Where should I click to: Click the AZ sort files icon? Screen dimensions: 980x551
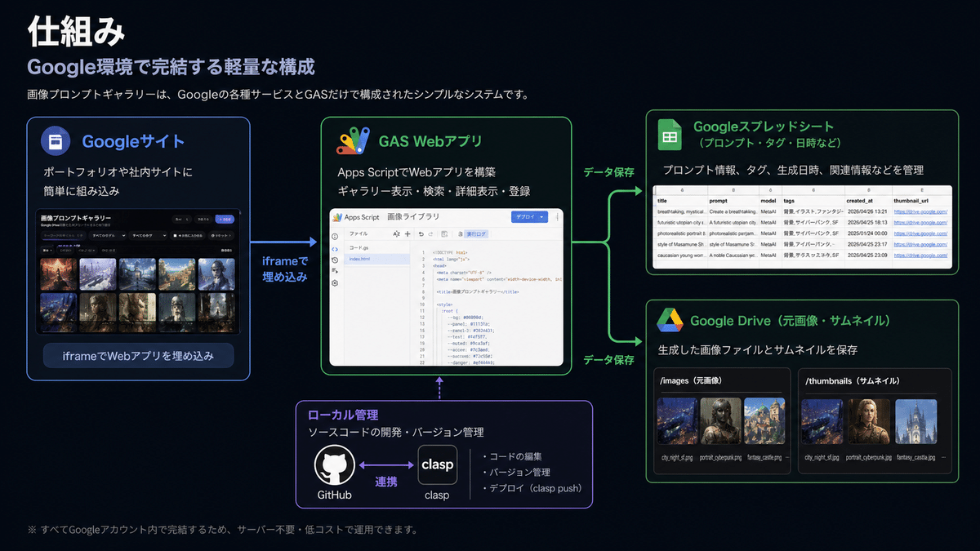pos(396,233)
